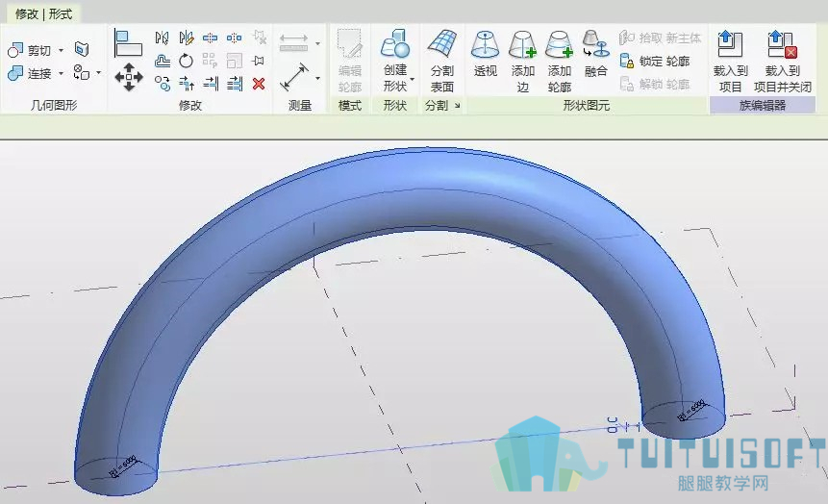Click 载入到项目并关闭 button
This screenshot has height=504, width=828.
[x=783, y=62]
